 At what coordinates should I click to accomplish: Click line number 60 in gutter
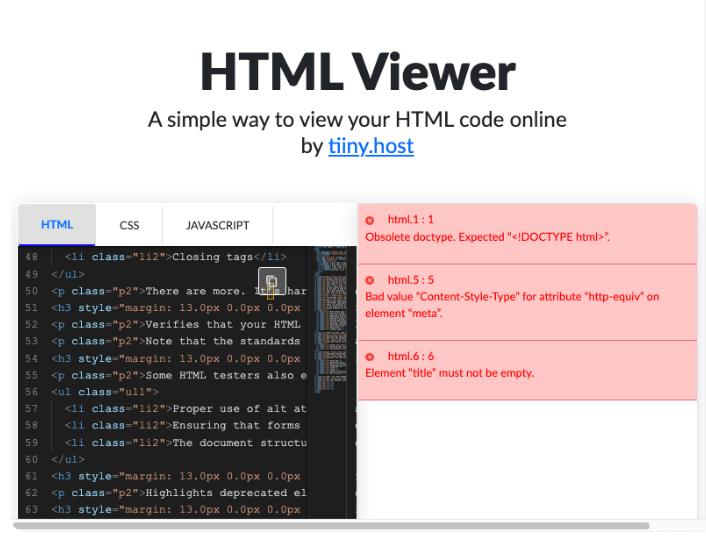tap(32, 460)
